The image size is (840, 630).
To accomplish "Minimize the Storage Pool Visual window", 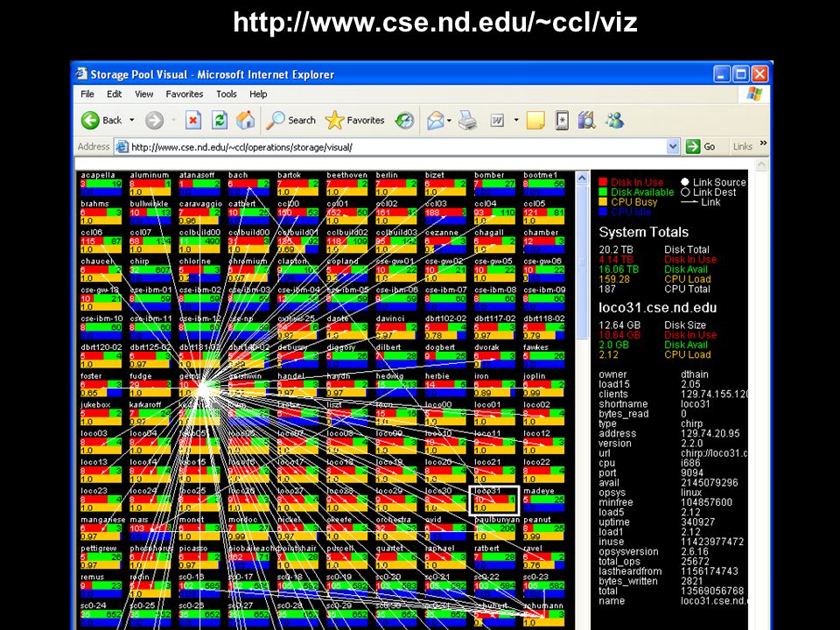I will tap(722, 73).
